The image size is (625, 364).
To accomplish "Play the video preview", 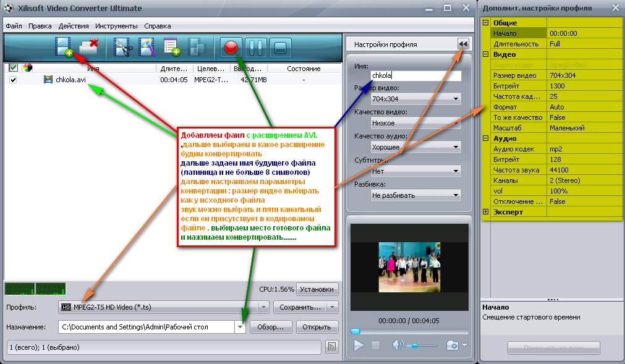I will coord(359,345).
